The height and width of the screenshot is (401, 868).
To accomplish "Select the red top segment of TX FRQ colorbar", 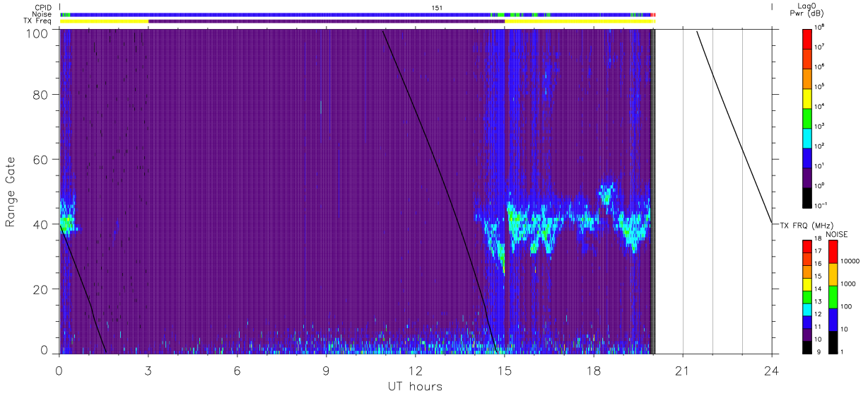I will (807, 247).
